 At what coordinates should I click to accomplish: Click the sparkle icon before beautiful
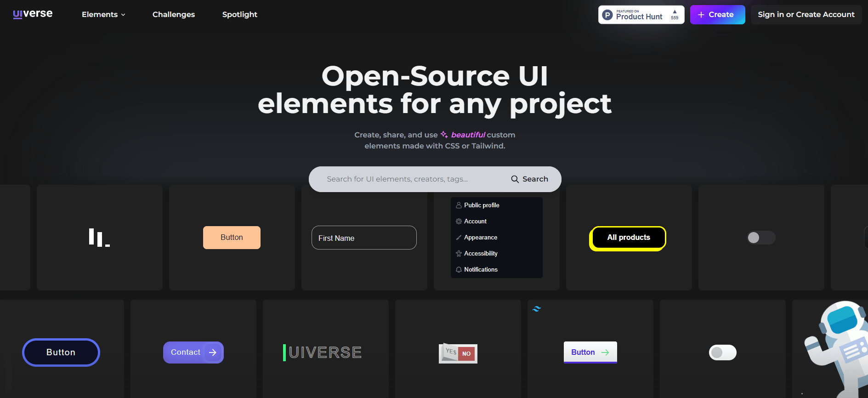click(x=444, y=135)
